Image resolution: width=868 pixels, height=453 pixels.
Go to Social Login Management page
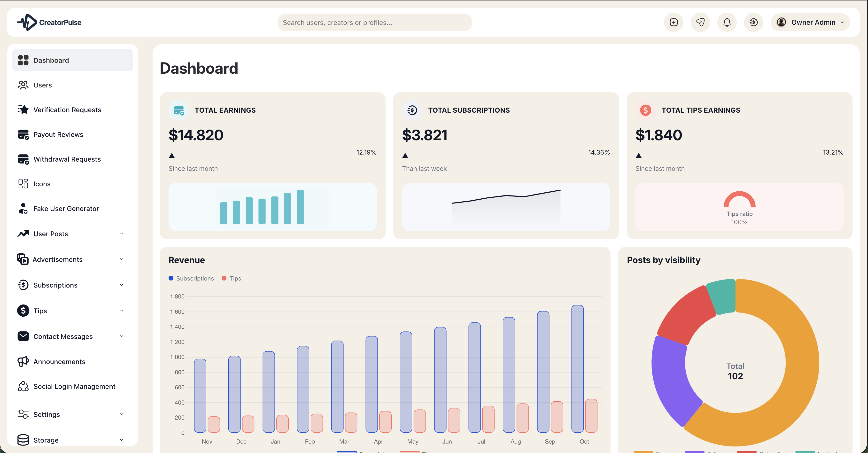[72, 386]
